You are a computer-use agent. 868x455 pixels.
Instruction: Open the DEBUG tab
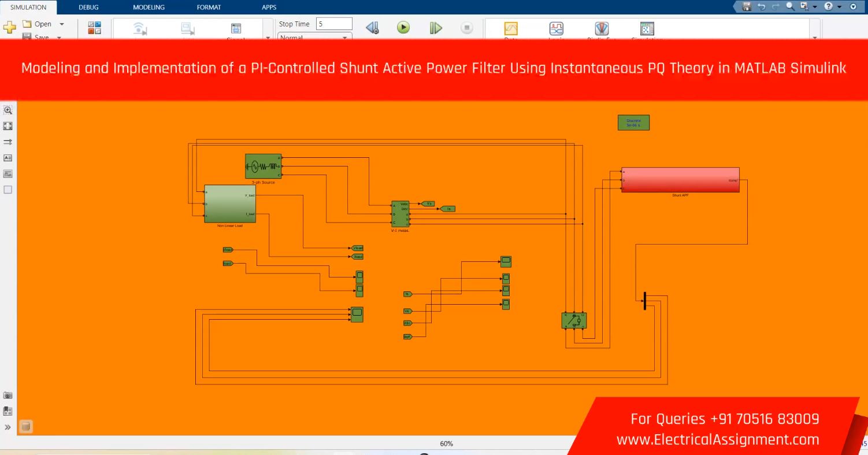coord(88,8)
